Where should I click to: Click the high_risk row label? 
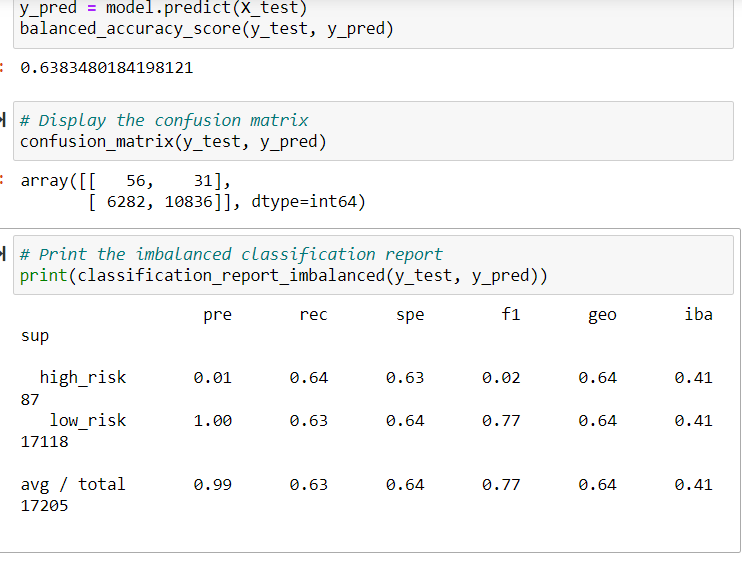click(x=83, y=378)
